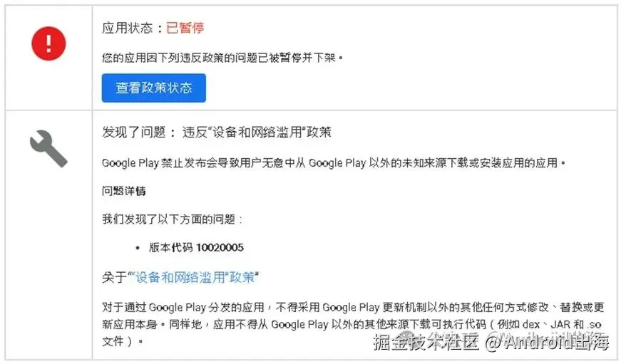Click the red exclamation alert icon
The width and height of the screenshot is (621, 364).
pos(48,43)
